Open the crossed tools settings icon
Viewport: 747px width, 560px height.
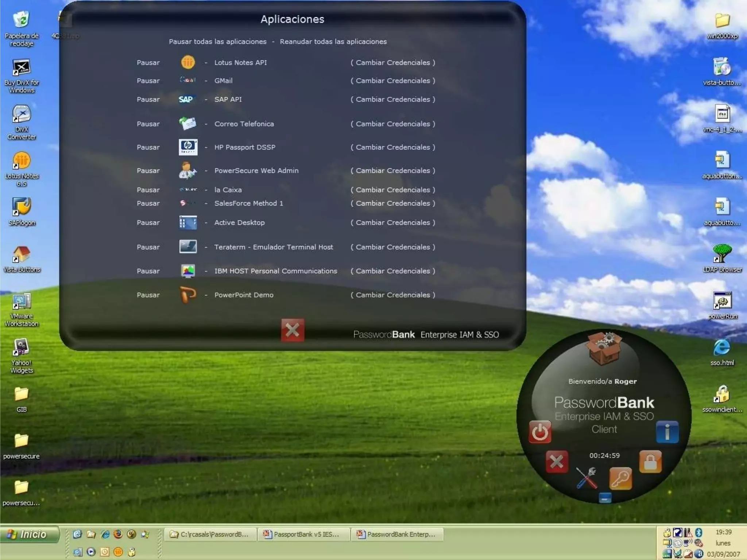pos(587,478)
